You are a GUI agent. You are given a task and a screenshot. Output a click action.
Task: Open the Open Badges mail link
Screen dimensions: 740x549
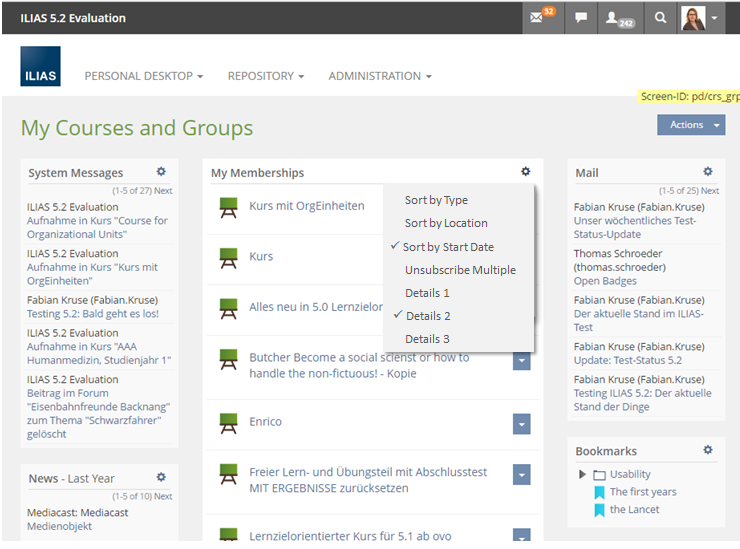pyautogui.click(x=606, y=281)
